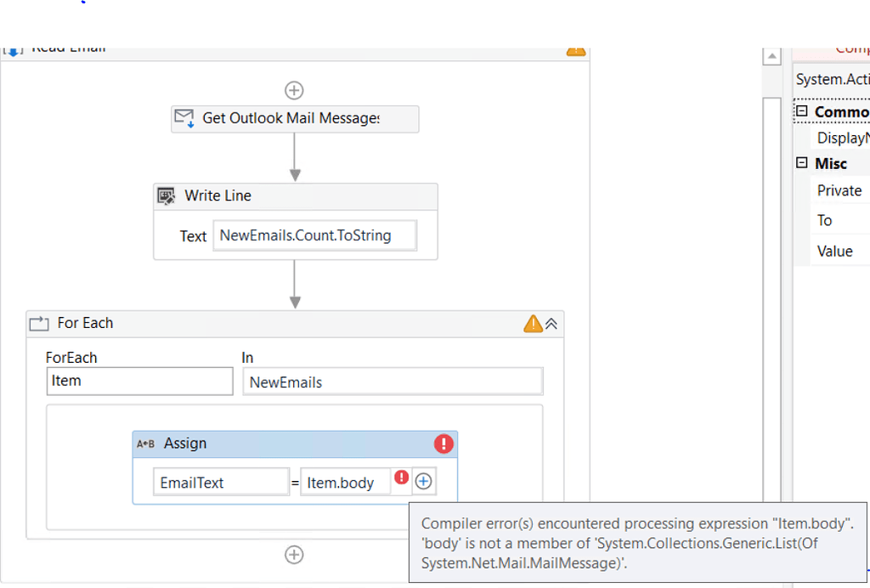Collapse the Common properties section
The width and height of the screenshot is (870, 588).
pyautogui.click(x=802, y=111)
